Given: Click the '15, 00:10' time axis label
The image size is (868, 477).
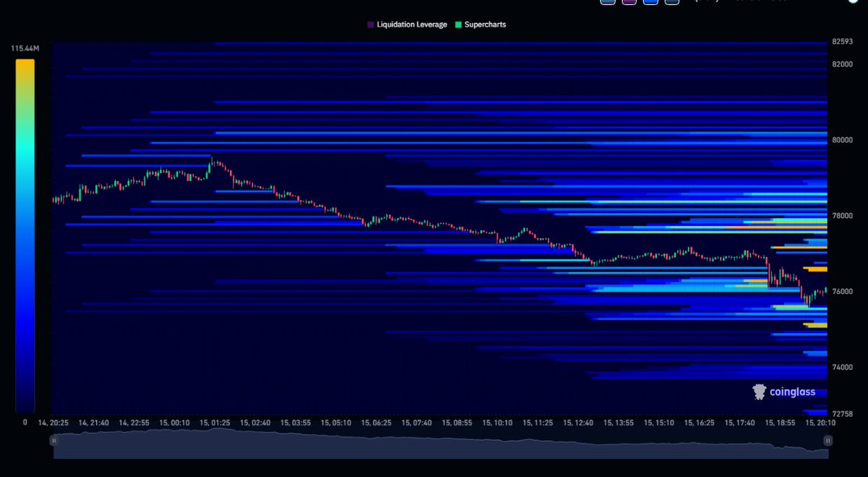Looking at the screenshot, I should tap(174, 422).
